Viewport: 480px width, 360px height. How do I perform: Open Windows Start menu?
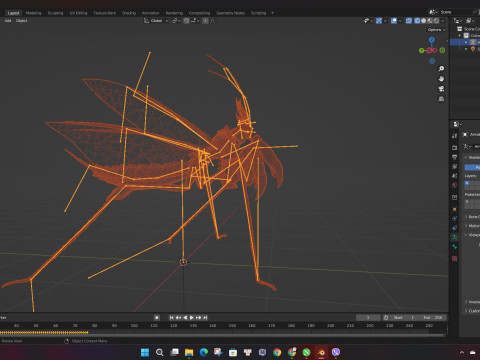(145, 352)
